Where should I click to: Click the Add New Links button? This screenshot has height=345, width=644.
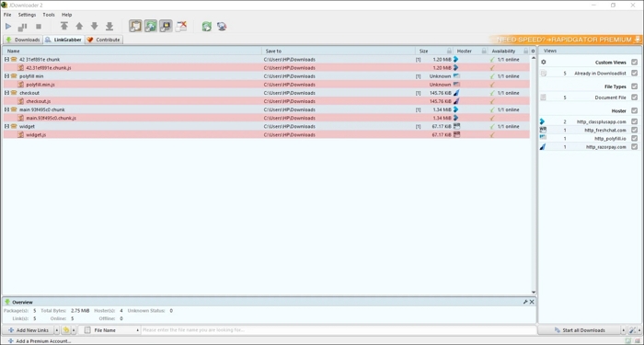pos(28,330)
